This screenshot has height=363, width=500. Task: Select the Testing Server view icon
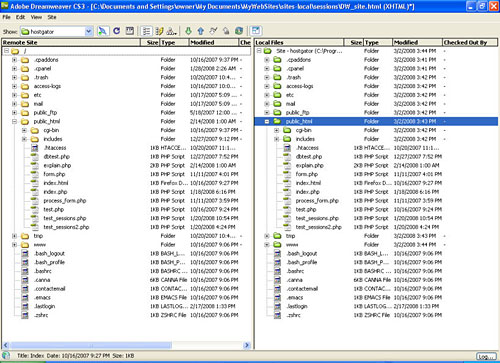tap(159, 31)
